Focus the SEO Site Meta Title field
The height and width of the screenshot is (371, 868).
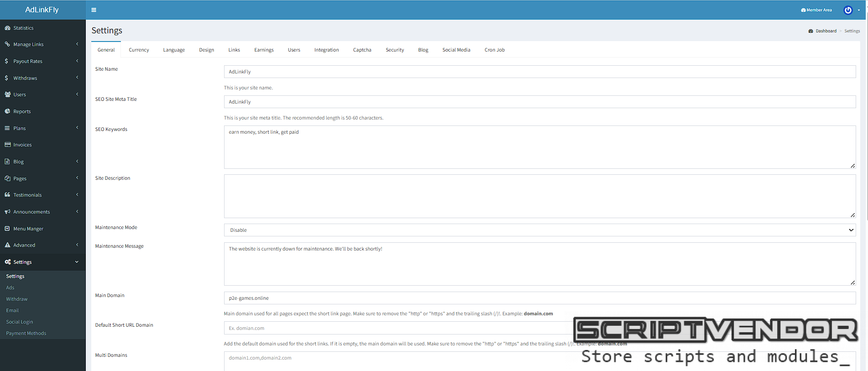pyautogui.click(x=540, y=102)
